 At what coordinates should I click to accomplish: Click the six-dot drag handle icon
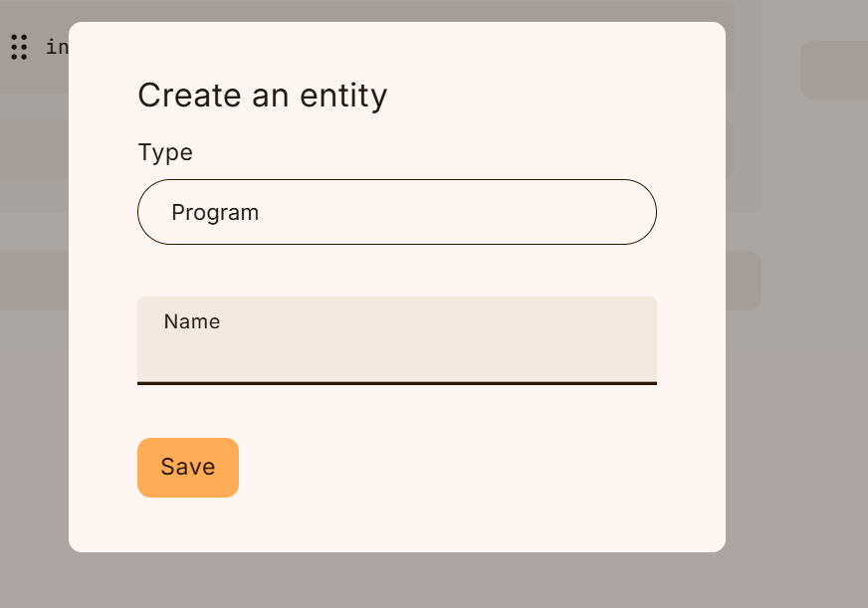point(19,47)
